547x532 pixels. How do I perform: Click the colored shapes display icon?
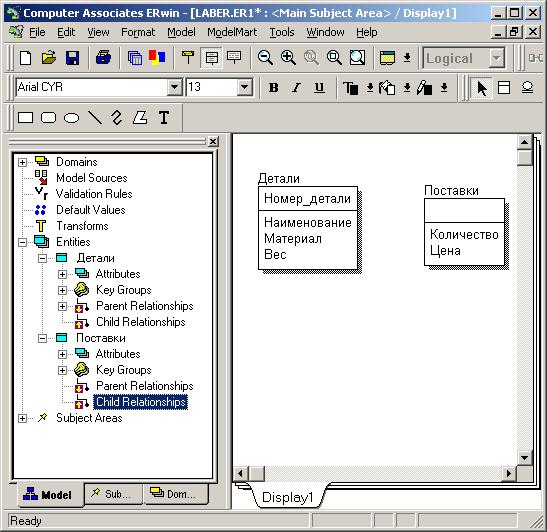157,57
